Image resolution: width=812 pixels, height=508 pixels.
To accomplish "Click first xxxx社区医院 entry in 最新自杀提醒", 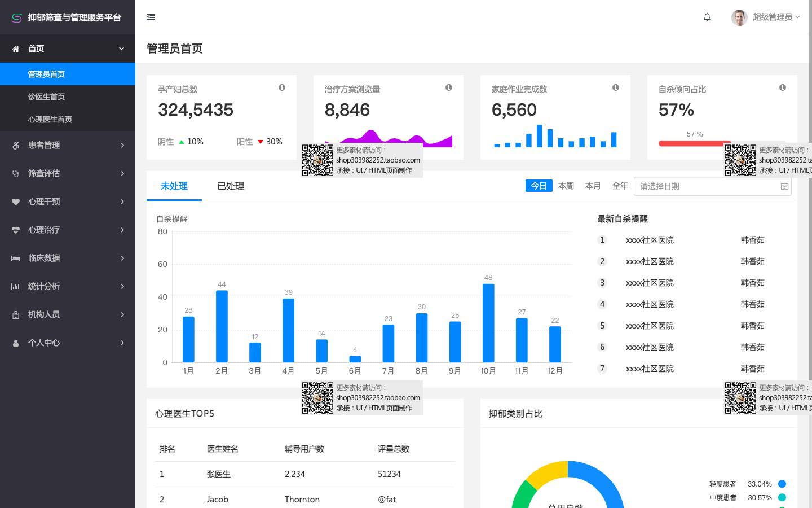I will [x=650, y=240].
